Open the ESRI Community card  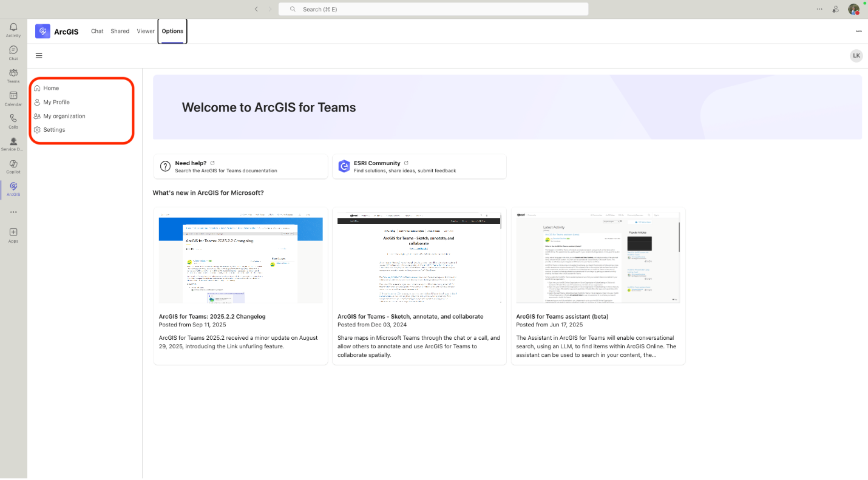click(x=419, y=166)
